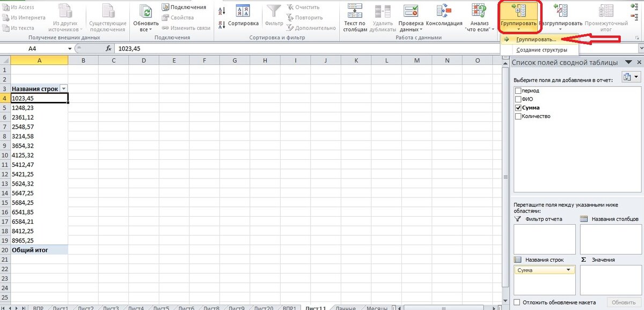Click the Из Access import icon
Image resolution: width=644 pixels, height=310 pixels.
click(5, 8)
